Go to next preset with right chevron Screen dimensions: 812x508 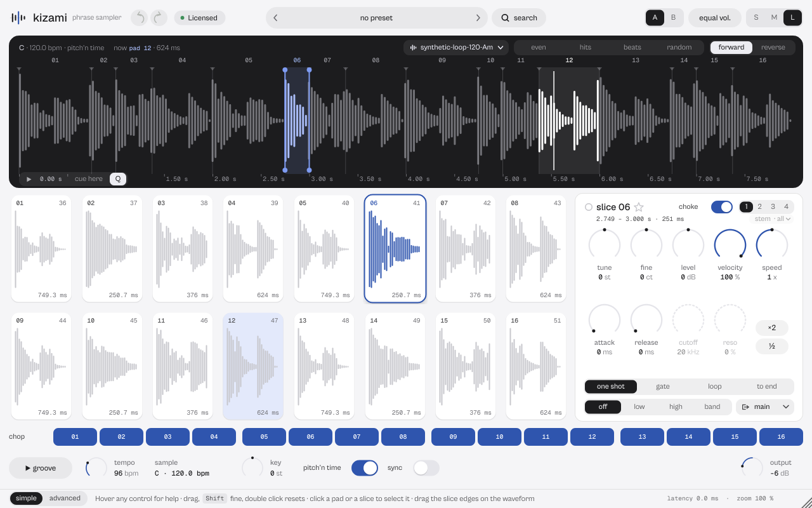click(x=478, y=18)
